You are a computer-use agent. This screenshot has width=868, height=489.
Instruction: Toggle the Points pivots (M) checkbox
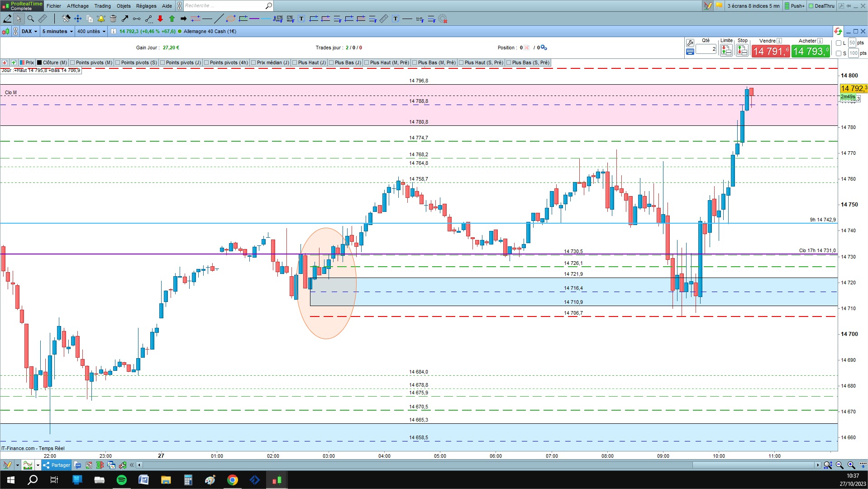point(72,62)
